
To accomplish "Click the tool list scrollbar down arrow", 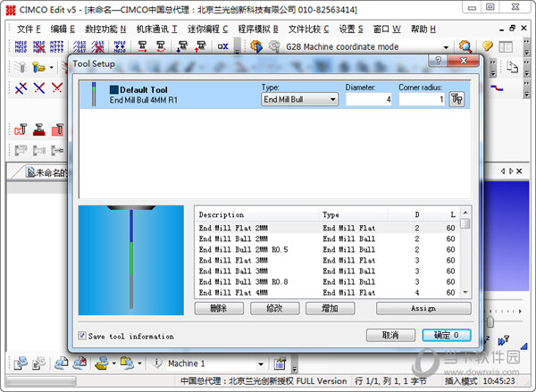I will [465, 293].
